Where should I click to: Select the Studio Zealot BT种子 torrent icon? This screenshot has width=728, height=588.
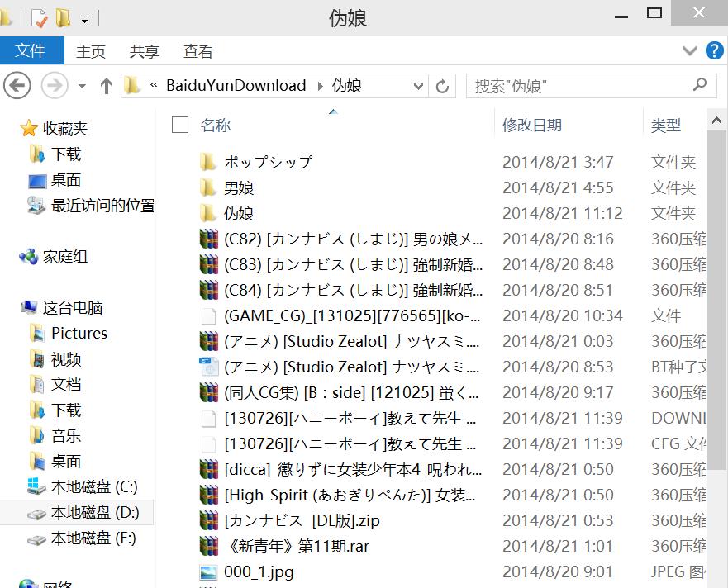208,367
